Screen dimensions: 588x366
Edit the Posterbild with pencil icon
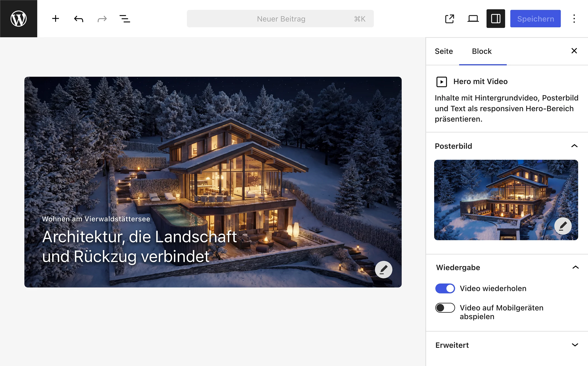click(563, 226)
